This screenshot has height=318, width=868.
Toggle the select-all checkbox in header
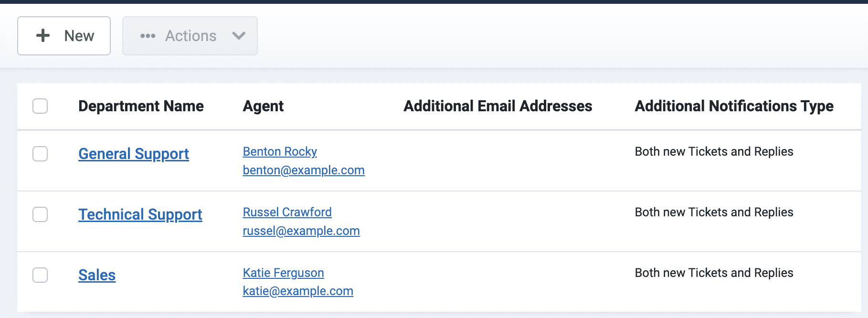[40, 106]
